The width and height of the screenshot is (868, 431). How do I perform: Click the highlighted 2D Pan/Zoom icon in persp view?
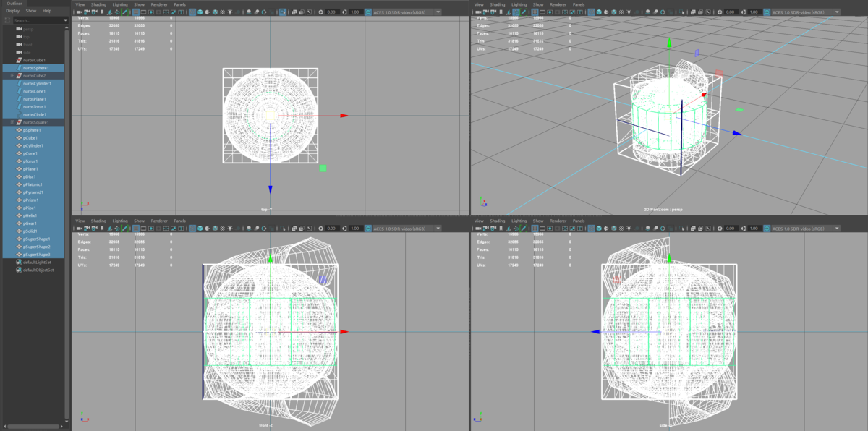point(514,11)
